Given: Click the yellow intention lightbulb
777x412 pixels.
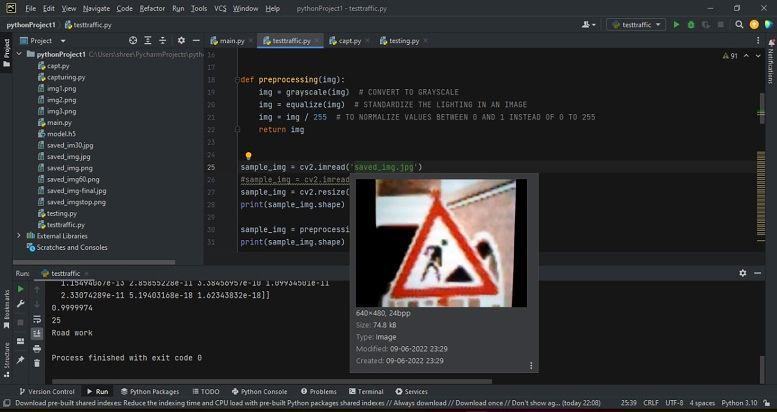Looking at the screenshot, I should [x=248, y=156].
